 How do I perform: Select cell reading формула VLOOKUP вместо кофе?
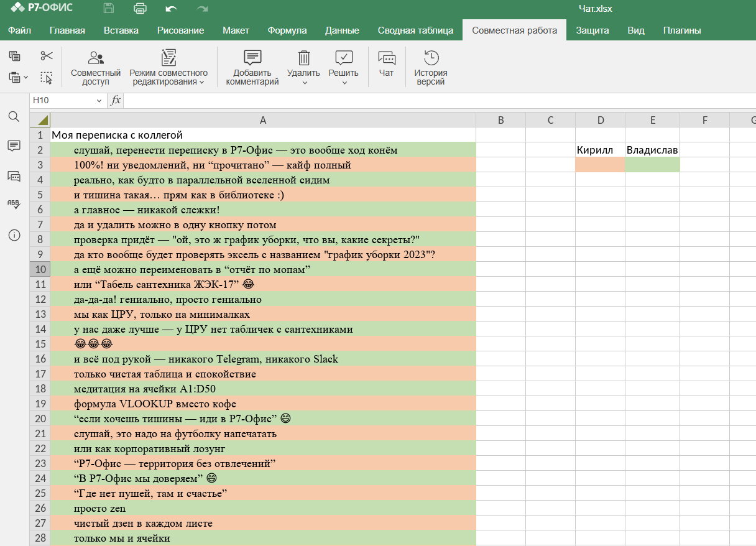(263, 404)
